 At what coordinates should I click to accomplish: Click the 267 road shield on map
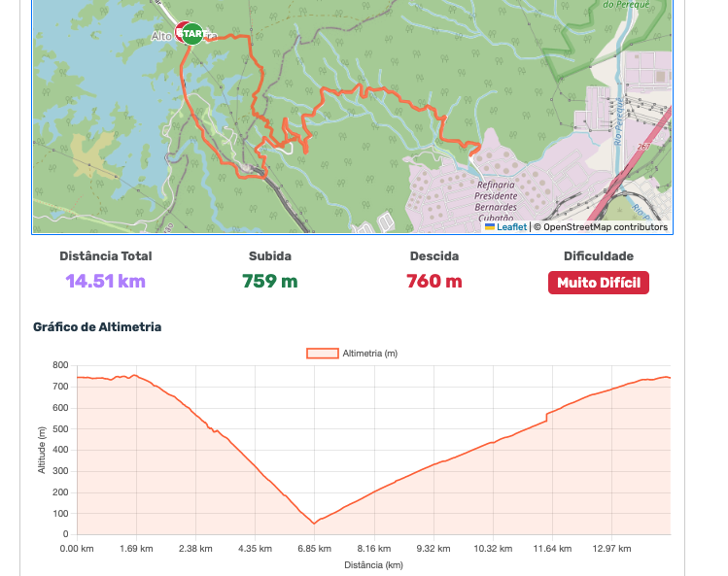point(643,147)
